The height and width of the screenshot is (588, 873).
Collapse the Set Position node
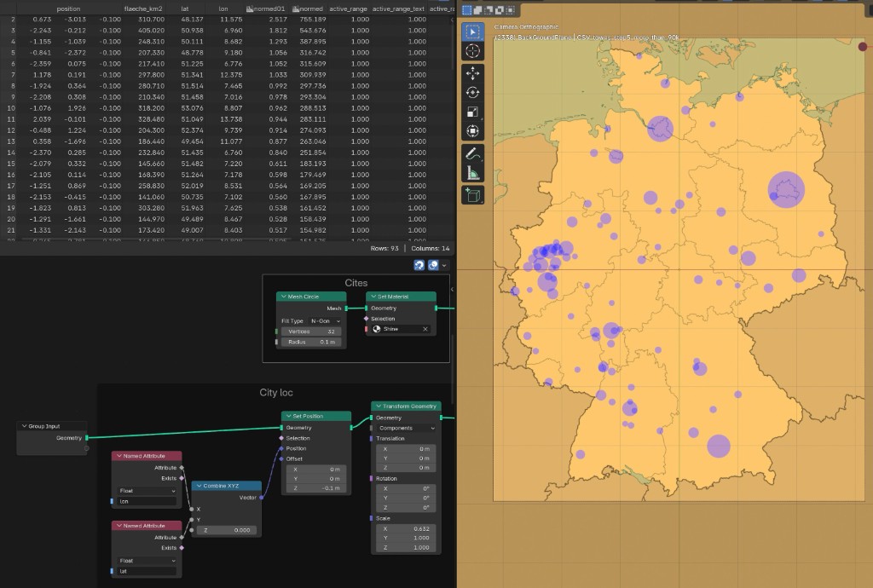pos(288,417)
